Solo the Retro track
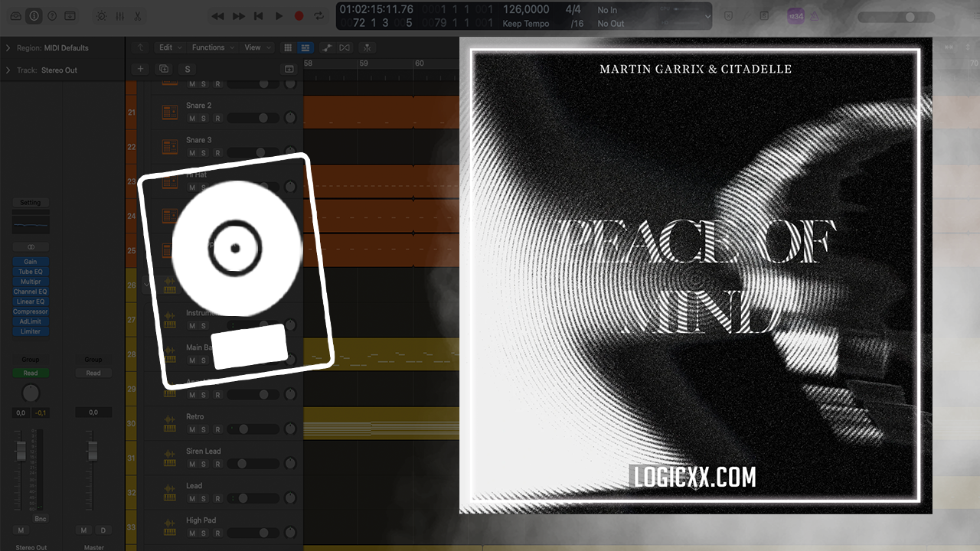 pyautogui.click(x=204, y=430)
